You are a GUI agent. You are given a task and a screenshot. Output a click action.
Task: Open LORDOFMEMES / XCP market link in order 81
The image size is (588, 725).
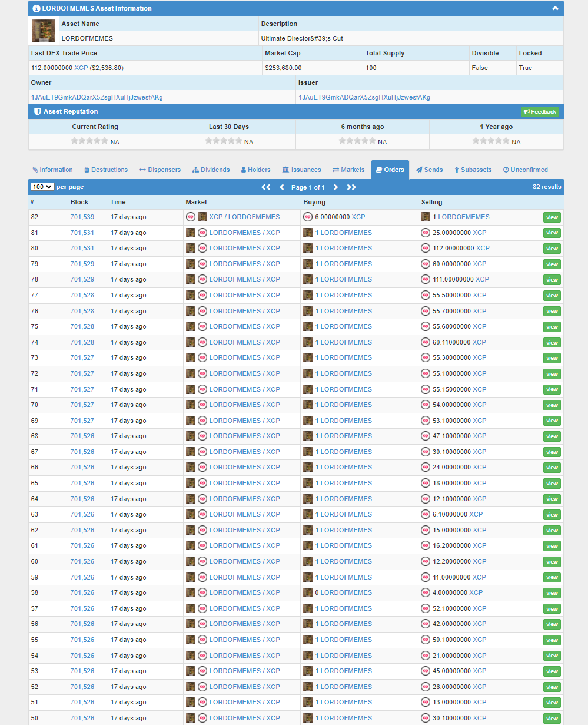[x=244, y=233]
